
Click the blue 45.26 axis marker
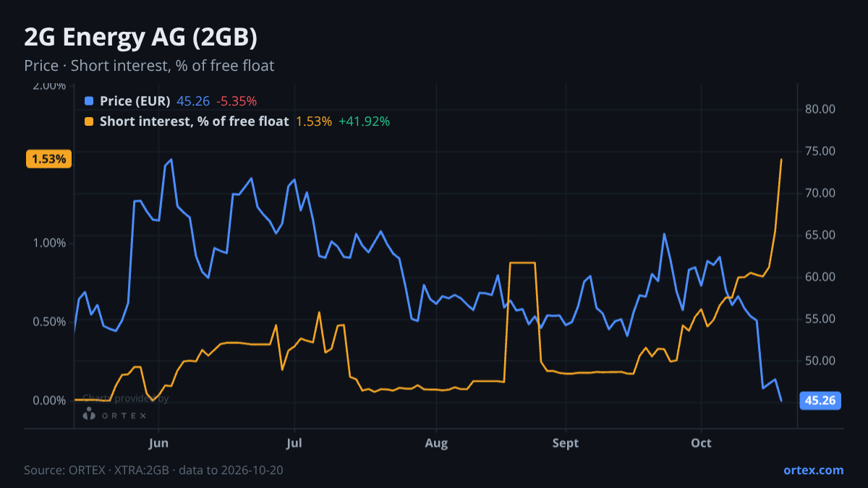click(820, 401)
